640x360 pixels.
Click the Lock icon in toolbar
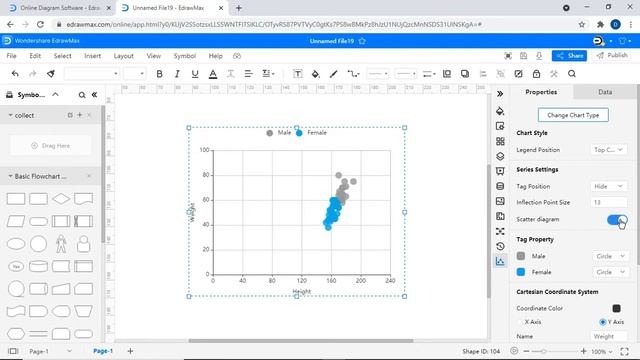coord(536,74)
